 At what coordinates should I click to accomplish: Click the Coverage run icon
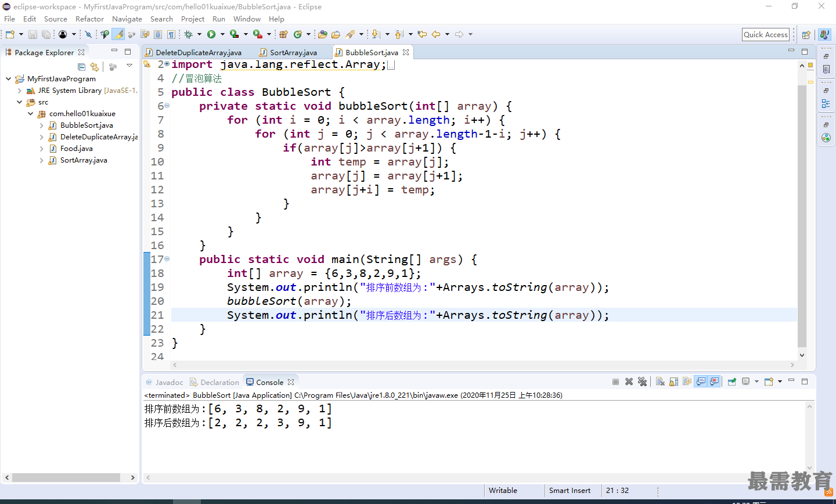(x=234, y=34)
